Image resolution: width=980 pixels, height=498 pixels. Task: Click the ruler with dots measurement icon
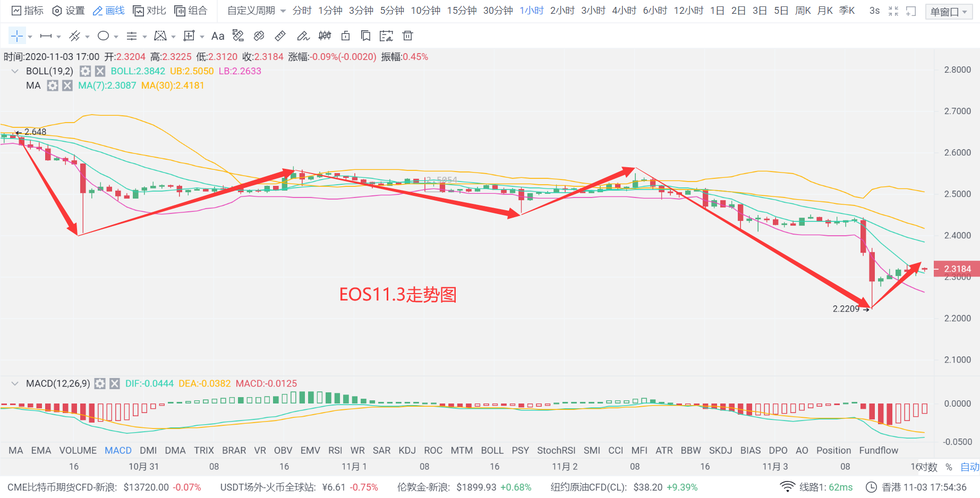(x=238, y=36)
